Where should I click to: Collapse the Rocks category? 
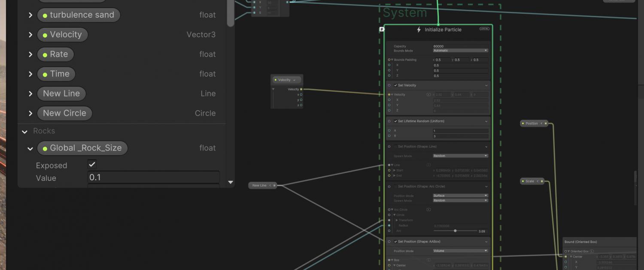point(24,132)
